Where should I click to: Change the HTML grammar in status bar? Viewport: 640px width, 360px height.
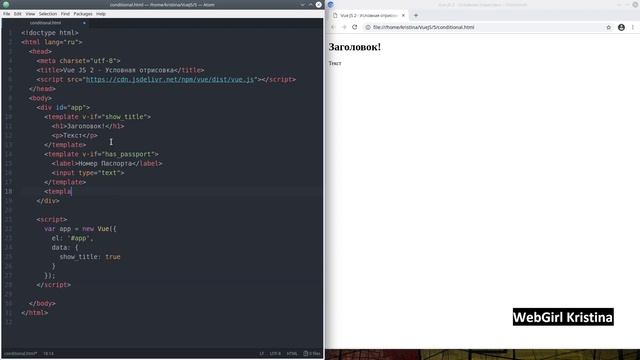[x=292, y=353]
